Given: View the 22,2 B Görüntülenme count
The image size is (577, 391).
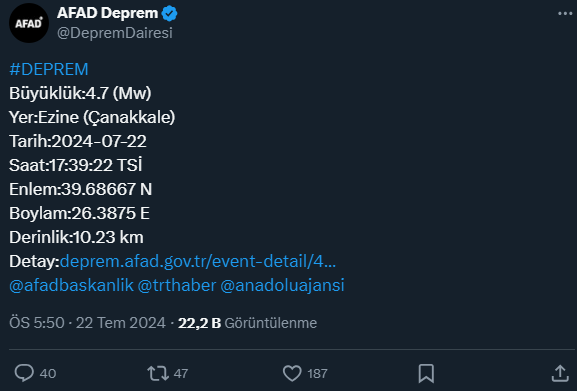Looking at the screenshot, I should [x=247, y=323].
